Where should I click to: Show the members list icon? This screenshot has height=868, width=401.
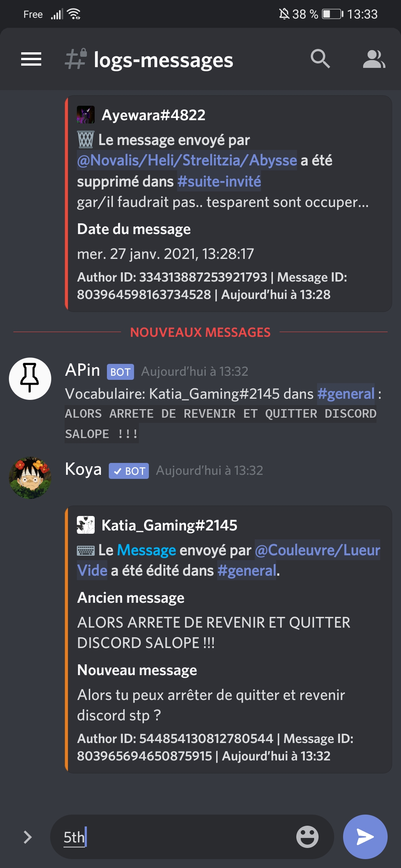point(374,59)
